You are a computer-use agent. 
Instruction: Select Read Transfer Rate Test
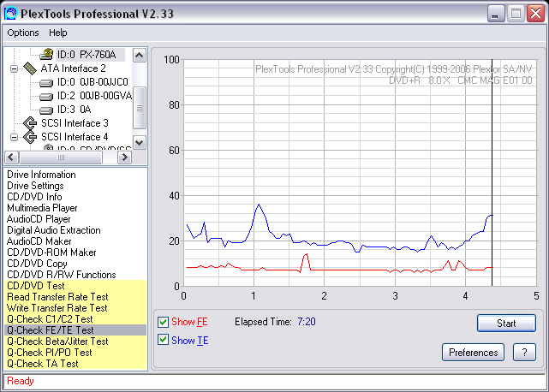coord(75,297)
